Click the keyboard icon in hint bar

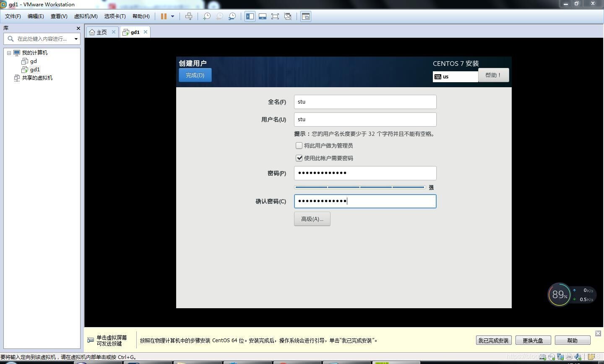[x=91, y=340]
